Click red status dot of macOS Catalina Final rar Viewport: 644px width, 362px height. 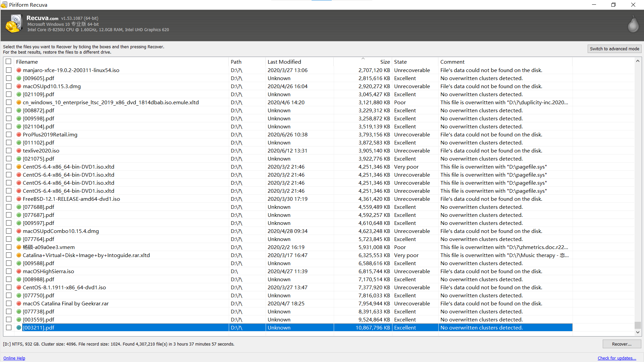pos(19,303)
